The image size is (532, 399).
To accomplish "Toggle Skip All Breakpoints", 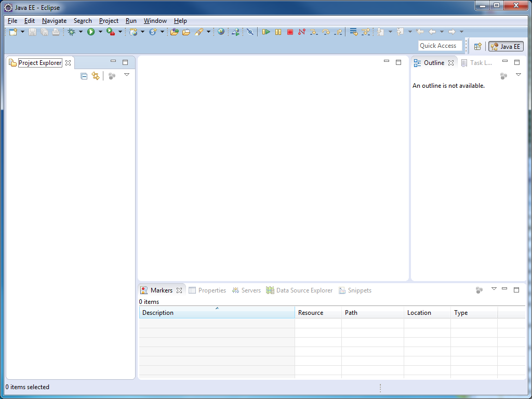I will [250, 32].
